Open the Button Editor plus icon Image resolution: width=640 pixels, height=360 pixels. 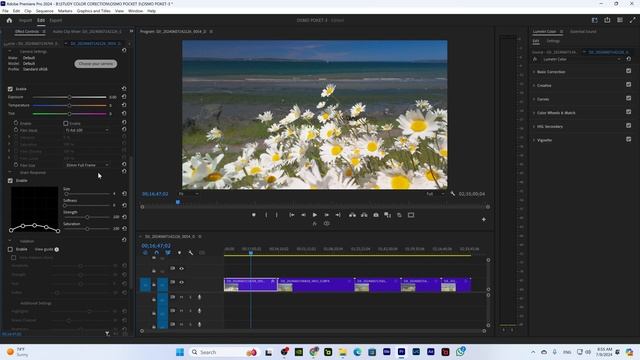484,220
